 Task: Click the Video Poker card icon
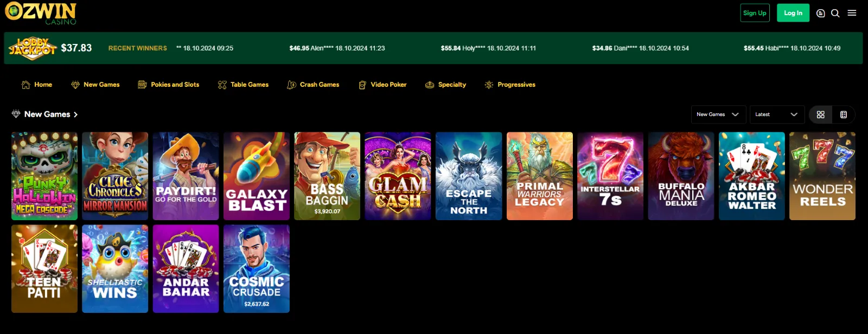pyautogui.click(x=362, y=85)
